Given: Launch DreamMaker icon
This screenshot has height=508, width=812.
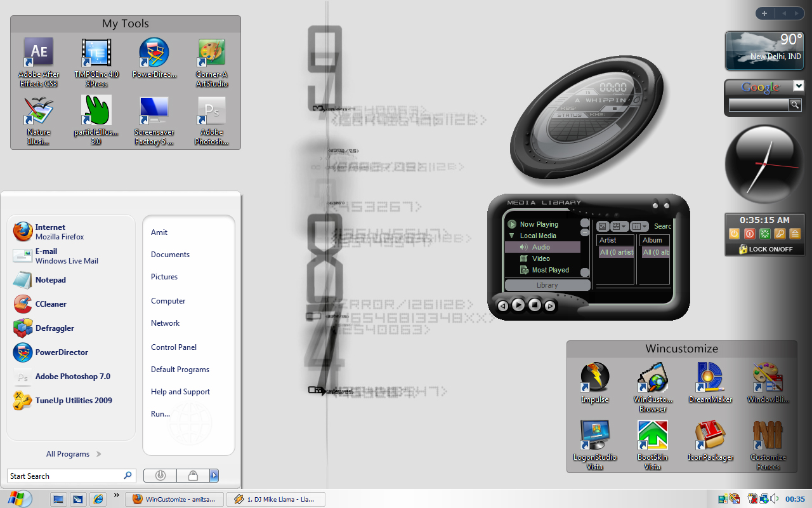Looking at the screenshot, I should (x=710, y=383).
